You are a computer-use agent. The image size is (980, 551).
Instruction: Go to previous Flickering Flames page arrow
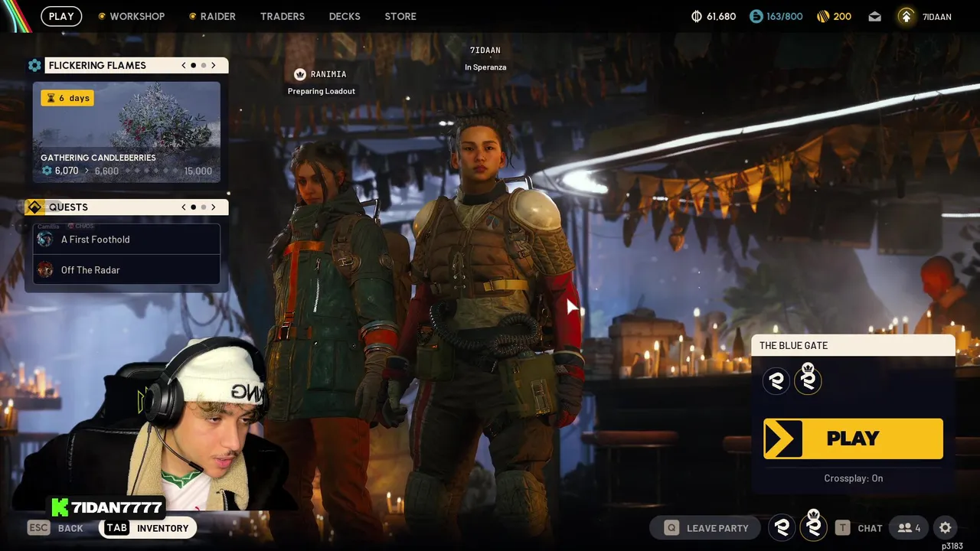coord(184,65)
